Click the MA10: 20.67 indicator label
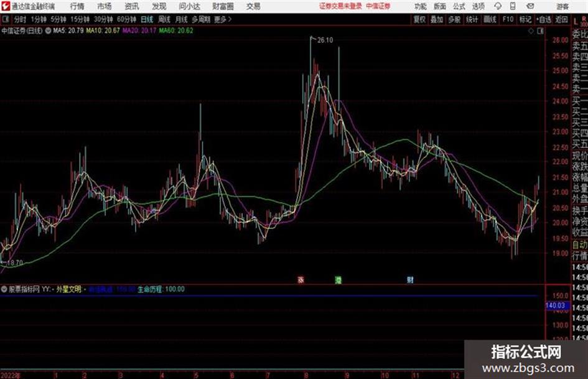Viewport: 588px width, 379px height. point(103,30)
